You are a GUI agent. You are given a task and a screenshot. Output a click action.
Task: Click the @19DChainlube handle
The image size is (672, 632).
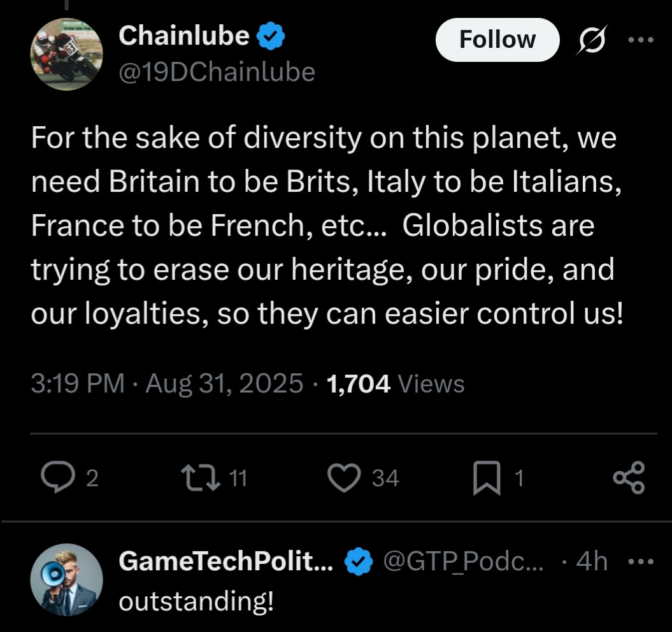pyautogui.click(x=217, y=72)
